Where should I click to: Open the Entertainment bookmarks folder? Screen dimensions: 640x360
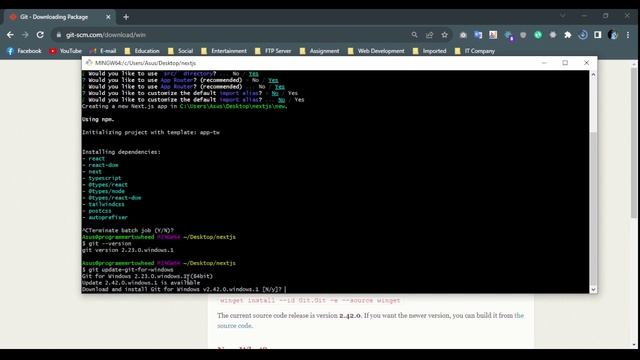(x=224, y=51)
